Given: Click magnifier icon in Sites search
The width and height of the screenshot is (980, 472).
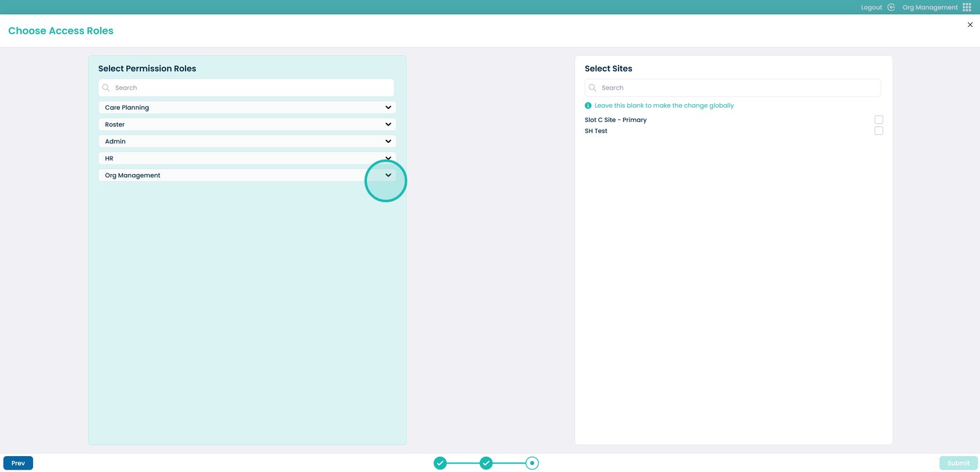Looking at the screenshot, I should (x=592, y=88).
